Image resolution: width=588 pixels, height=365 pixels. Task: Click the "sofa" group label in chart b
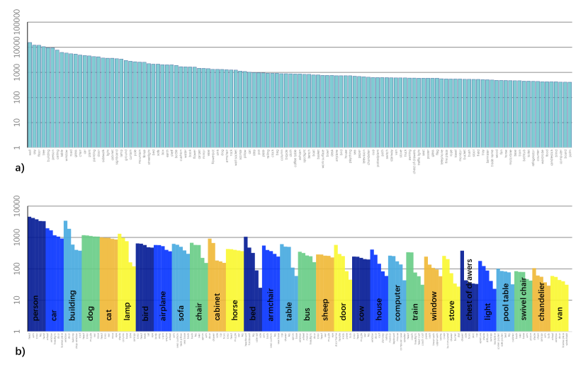click(181, 313)
